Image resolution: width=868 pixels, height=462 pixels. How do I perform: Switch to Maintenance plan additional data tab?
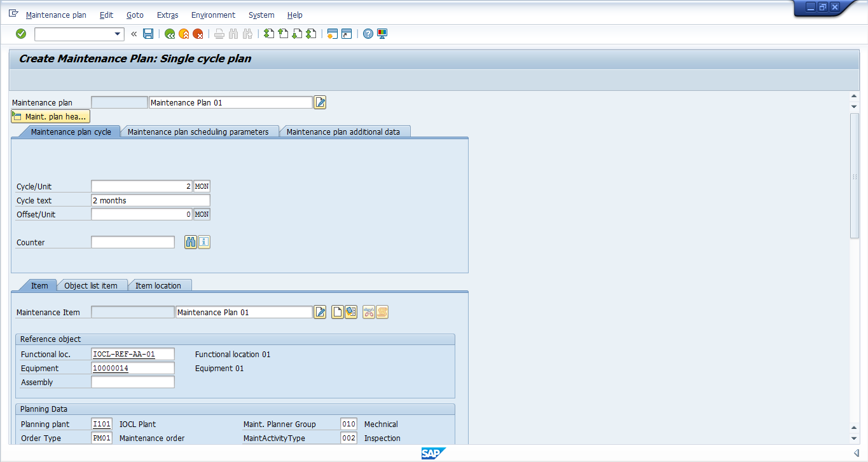point(343,132)
